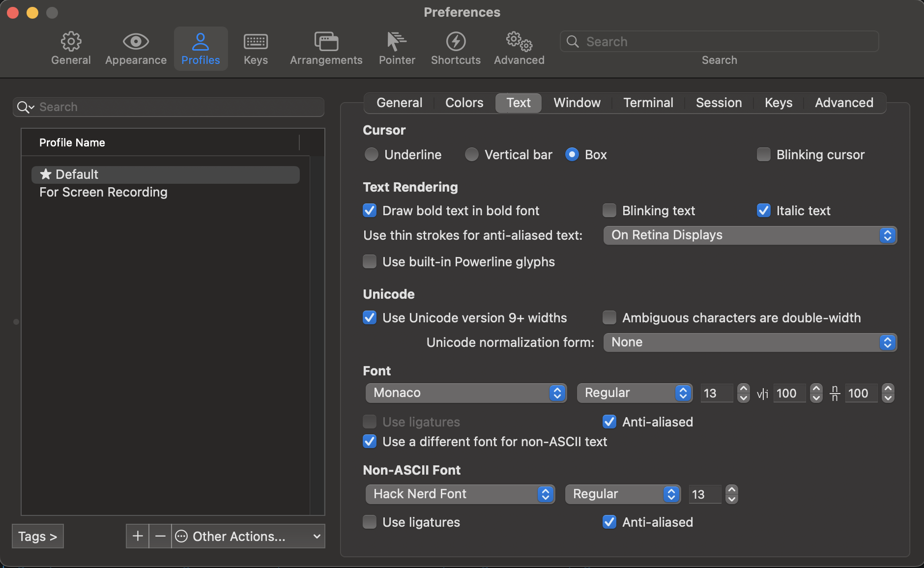The width and height of the screenshot is (924, 568).
Task: Switch to the Session tab
Action: pyautogui.click(x=719, y=103)
